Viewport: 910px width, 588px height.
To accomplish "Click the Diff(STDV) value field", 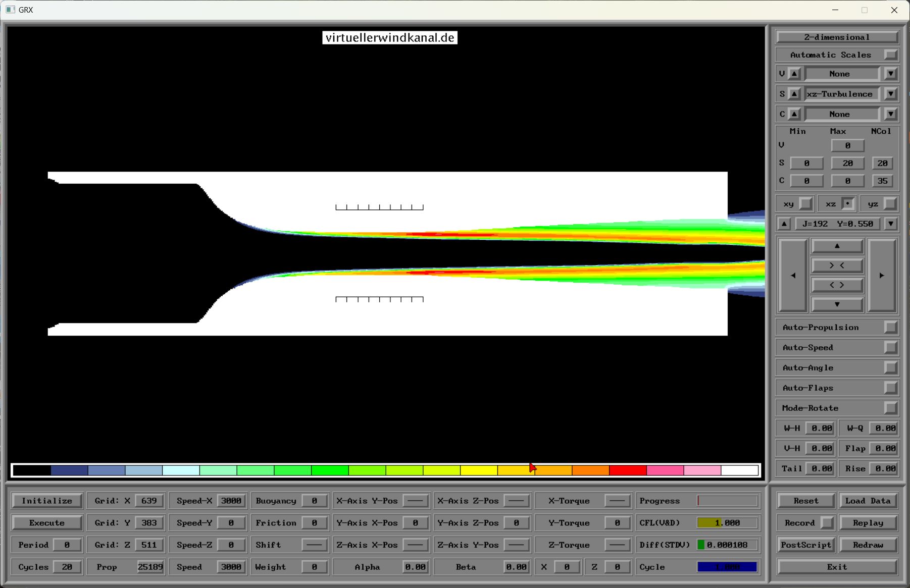I will (728, 545).
